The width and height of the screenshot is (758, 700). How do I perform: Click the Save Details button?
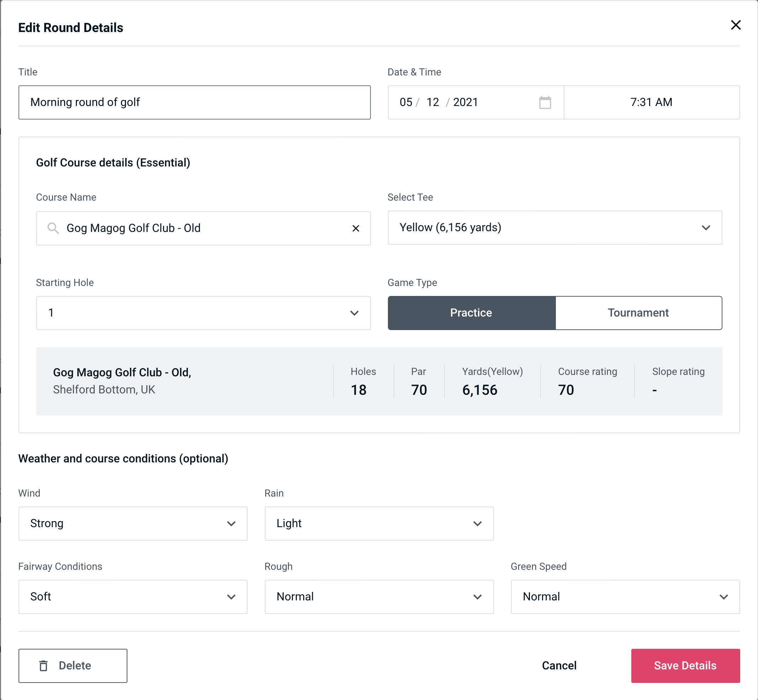[x=685, y=665]
